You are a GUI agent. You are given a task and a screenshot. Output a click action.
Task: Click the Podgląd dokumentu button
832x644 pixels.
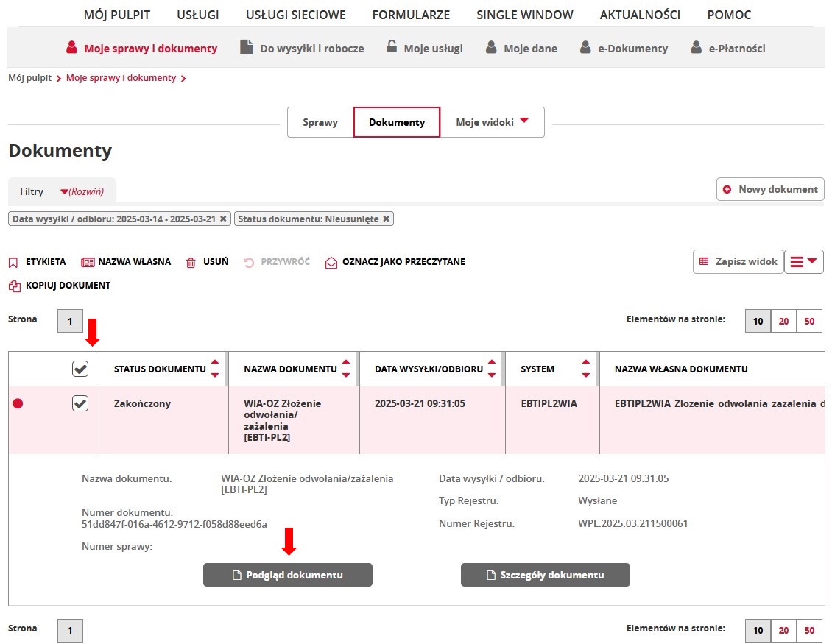pos(287,575)
